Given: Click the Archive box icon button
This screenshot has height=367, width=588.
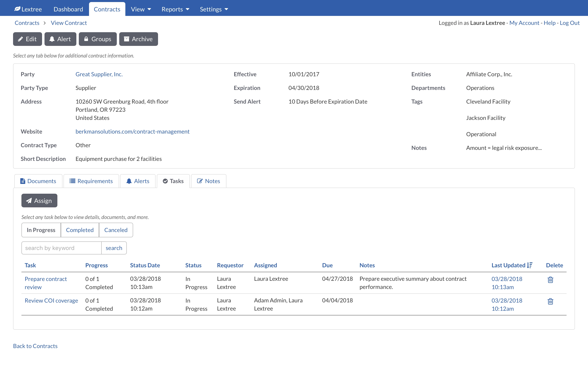Looking at the screenshot, I should click(x=138, y=39).
